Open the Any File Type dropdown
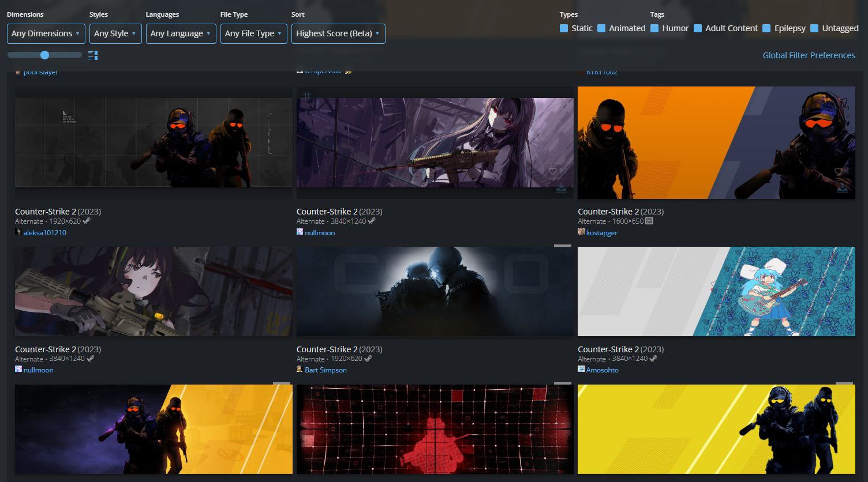 click(x=254, y=33)
